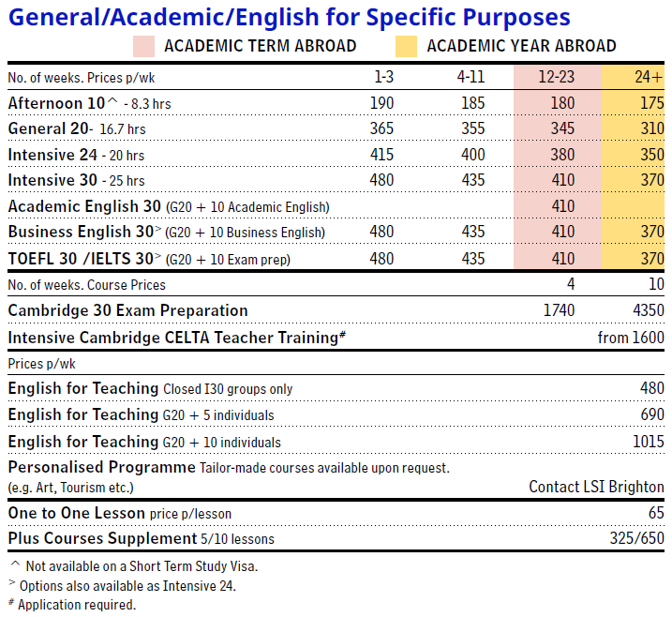
Task: Click the Afternoon 10 course label
Action: point(55,103)
